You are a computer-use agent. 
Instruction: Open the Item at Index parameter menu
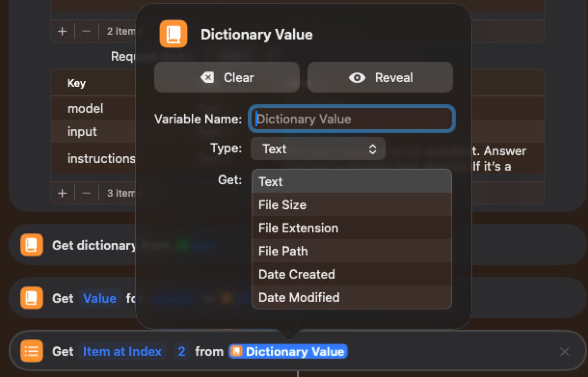[x=122, y=351]
